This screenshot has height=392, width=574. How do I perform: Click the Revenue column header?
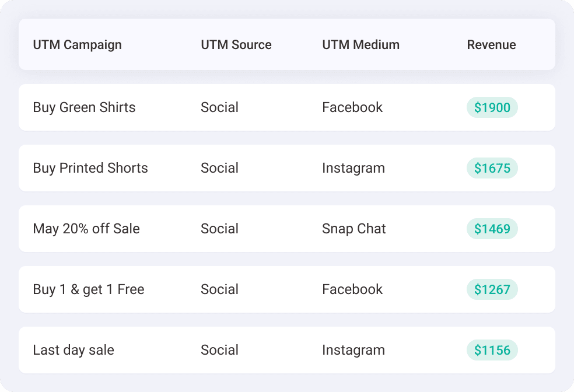491,45
